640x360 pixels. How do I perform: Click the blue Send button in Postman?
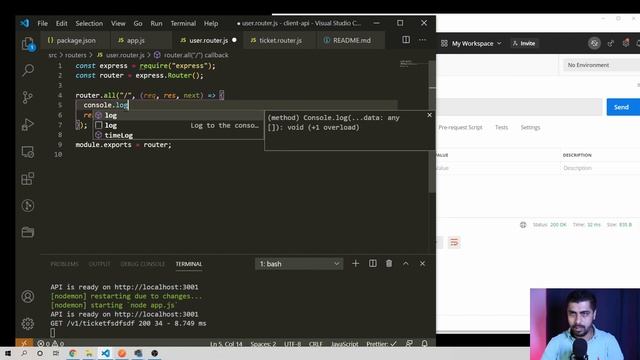[623, 107]
